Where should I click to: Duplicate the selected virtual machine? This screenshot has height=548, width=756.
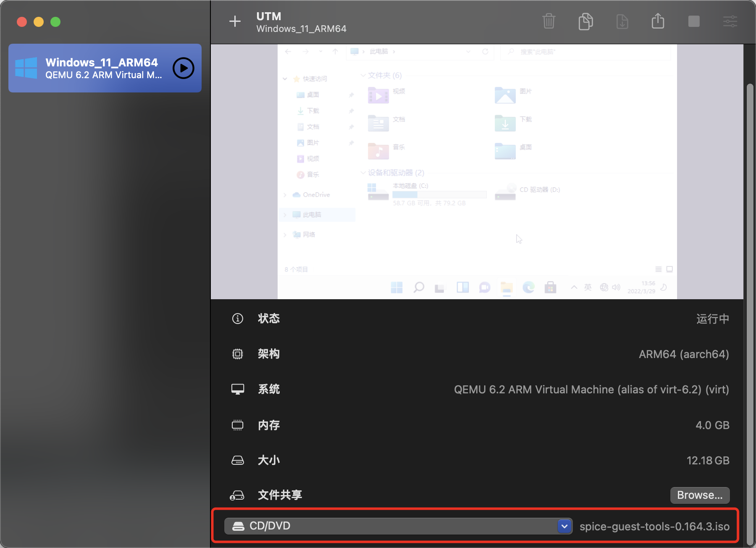click(x=585, y=21)
